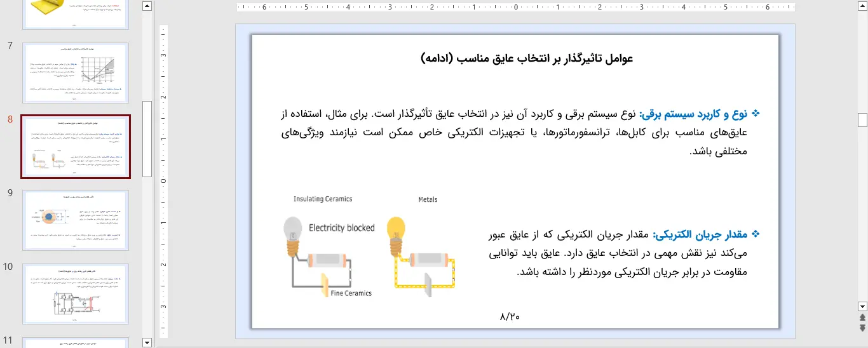Open slide 9 thumbnail

76,220
